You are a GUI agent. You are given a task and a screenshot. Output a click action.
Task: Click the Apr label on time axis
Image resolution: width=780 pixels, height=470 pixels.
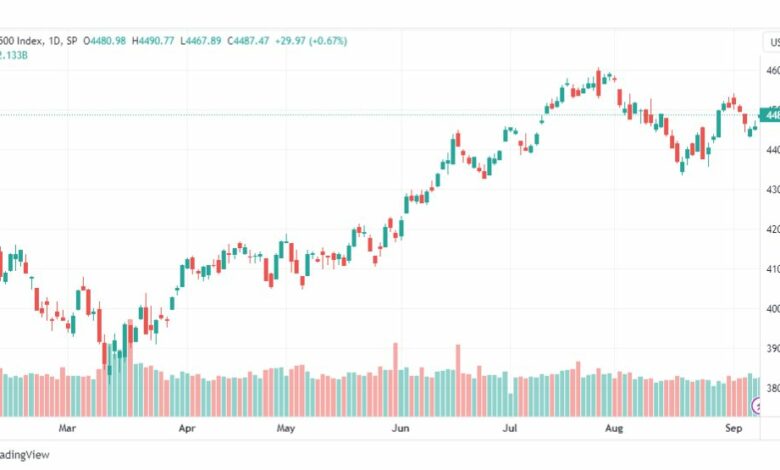[x=187, y=428]
